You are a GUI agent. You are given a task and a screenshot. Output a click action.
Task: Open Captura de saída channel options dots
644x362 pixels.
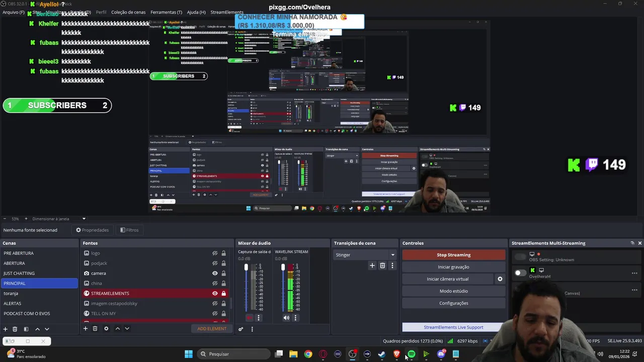[259, 318]
